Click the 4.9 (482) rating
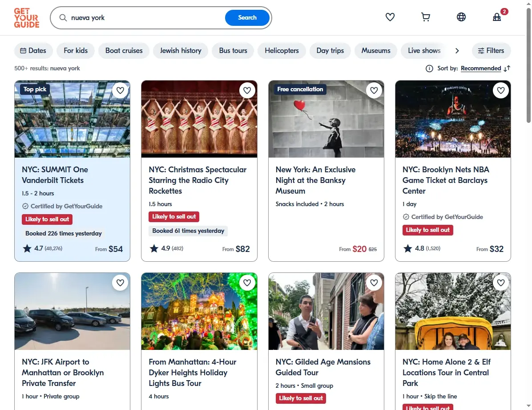 167,248
